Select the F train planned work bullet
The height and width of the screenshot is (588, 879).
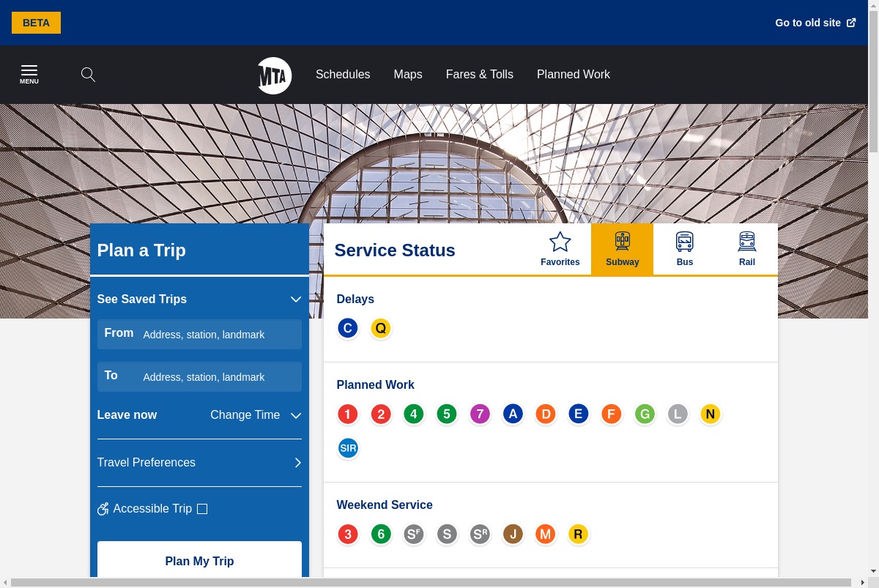tap(612, 414)
